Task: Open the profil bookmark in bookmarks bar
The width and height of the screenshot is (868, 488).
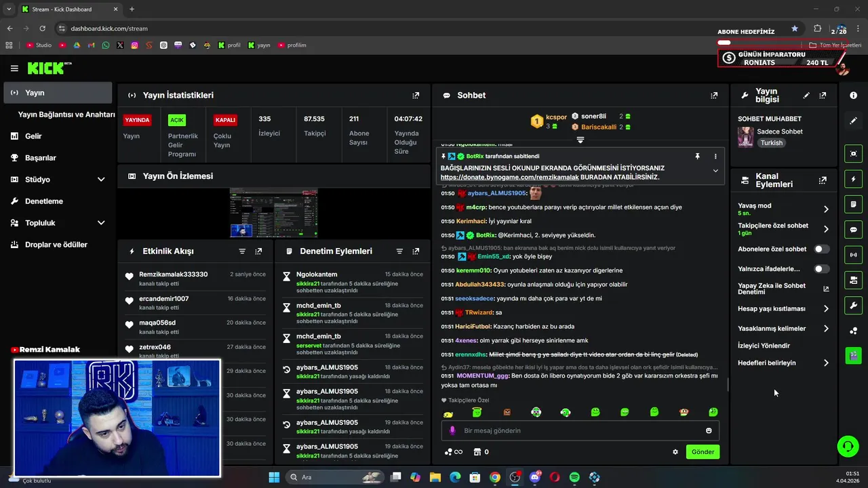Action: [229, 45]
